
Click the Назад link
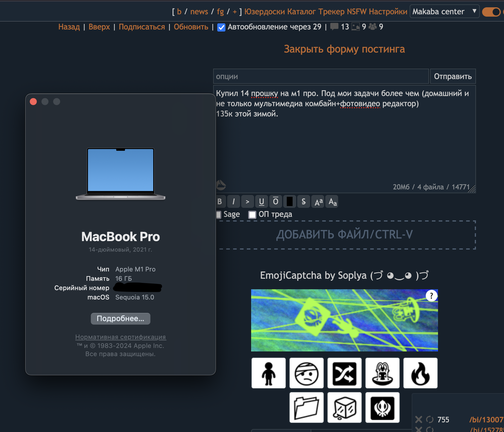[x=69, y=27]
